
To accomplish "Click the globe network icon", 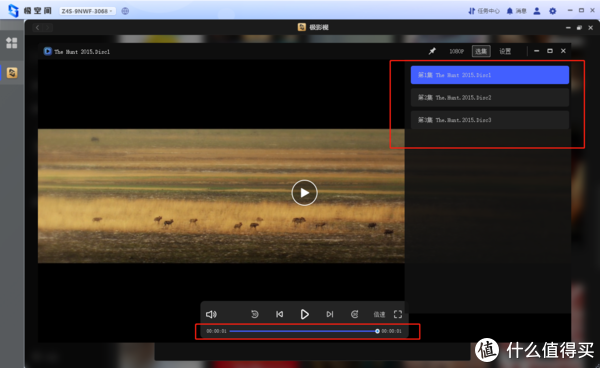I will click(125, 11).
